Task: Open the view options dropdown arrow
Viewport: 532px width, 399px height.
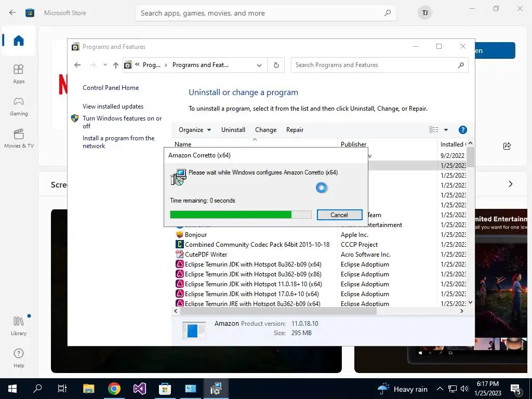Action: [446, 130]
